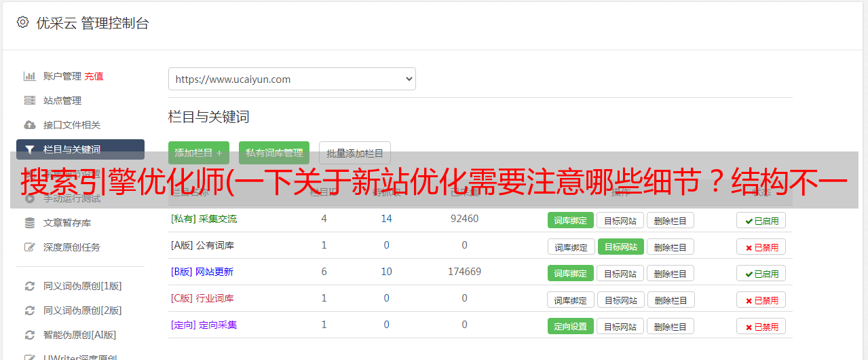Image resolution: width=868 pixels, height=360 pixels.
Task: Click 删除栏目 in the 采集交流 row
Action: coord(670,220)
